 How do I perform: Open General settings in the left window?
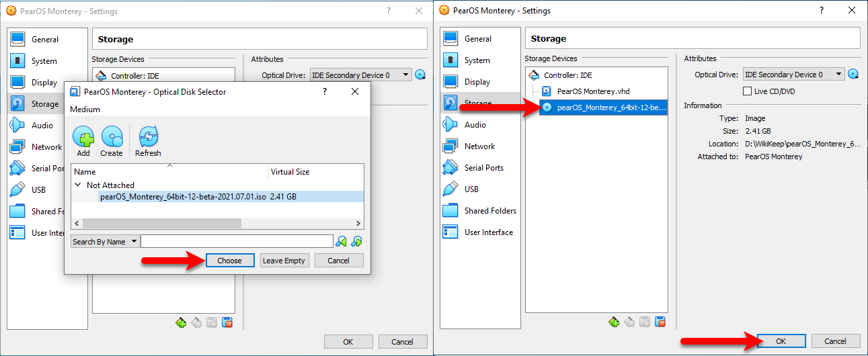point(47,40)
